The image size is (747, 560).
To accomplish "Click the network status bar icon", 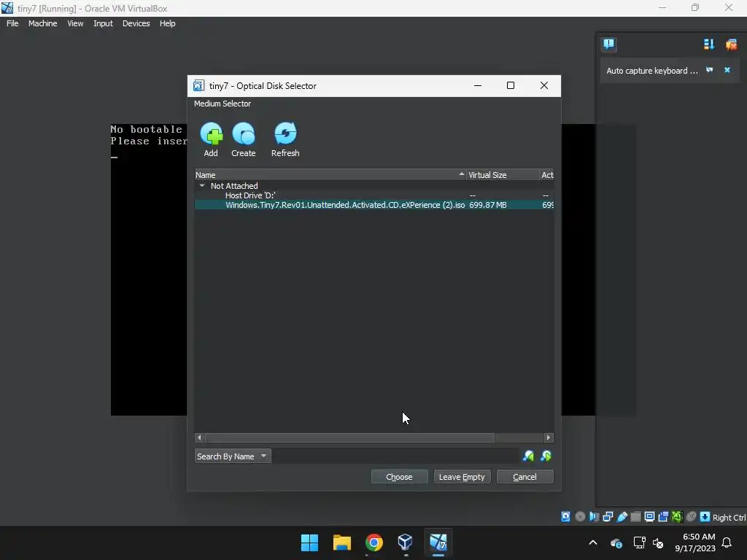I will pos(608,517).
